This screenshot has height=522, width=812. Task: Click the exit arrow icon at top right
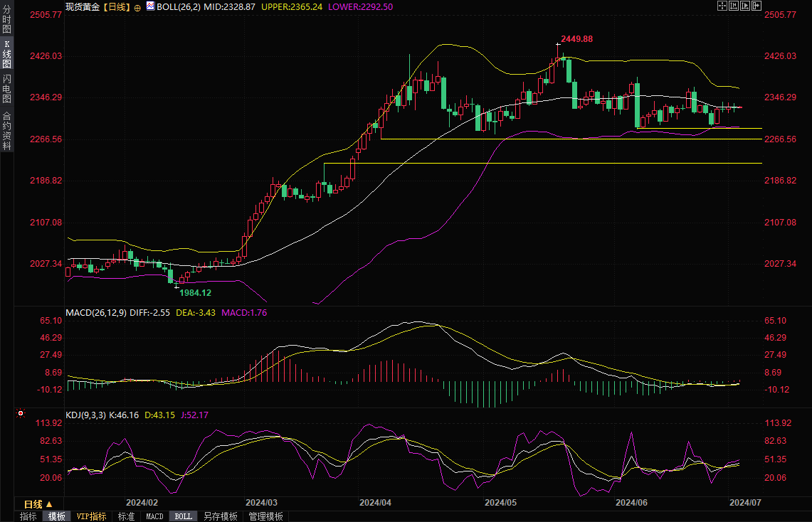[x=756, y=6]
